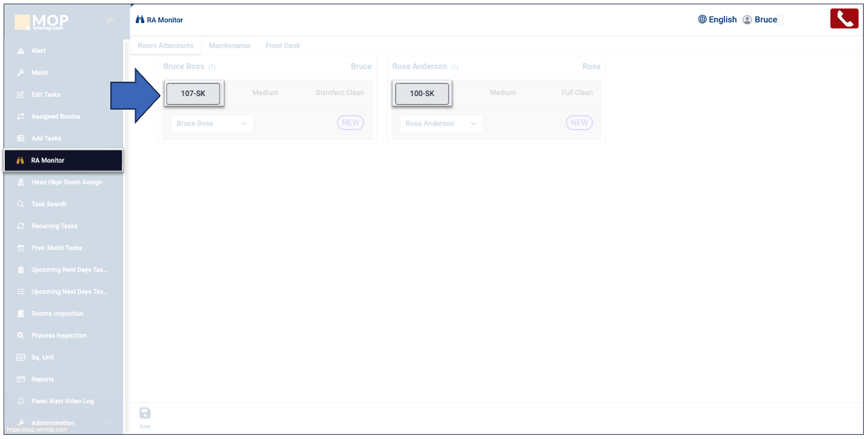Viewport: 868px width, 439px height.
Task: Click the Task Search magnifier icon
Action: pos(21,204)
